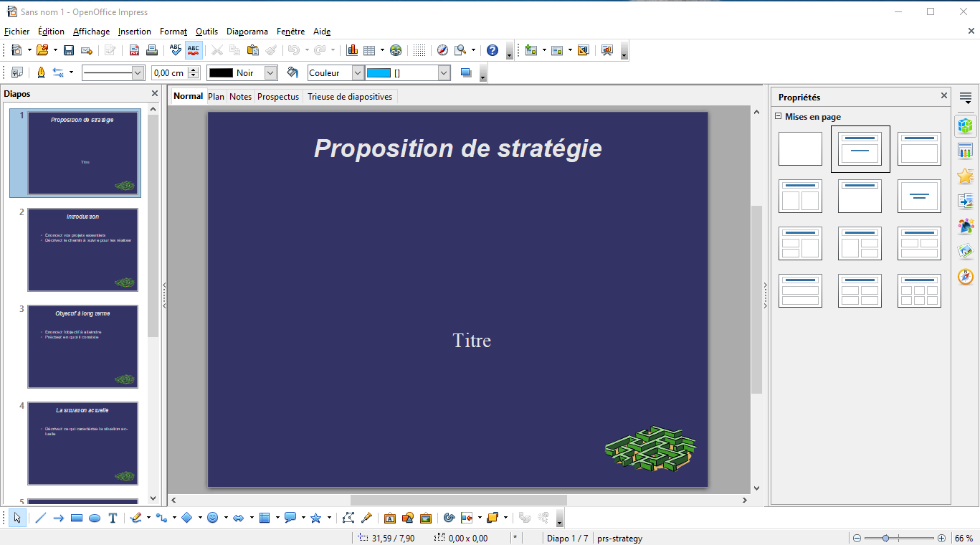Switch to the Trieuse de diapositives tab
Image resolution: width=980 pixels, height=545 pixels.
coord(350,97)
